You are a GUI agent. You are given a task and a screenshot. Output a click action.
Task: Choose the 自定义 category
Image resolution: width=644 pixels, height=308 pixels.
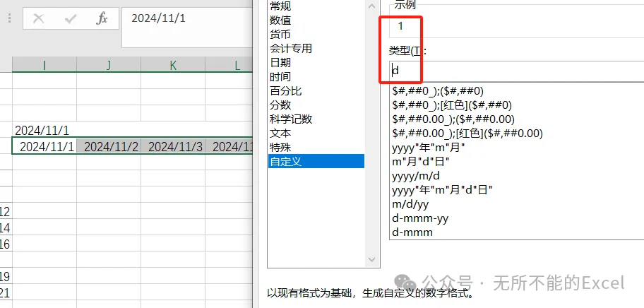point(316,161)
